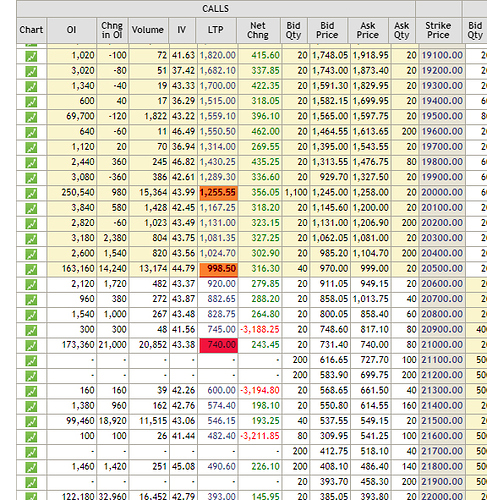Open chart icon for strike 21000.00

31,345
